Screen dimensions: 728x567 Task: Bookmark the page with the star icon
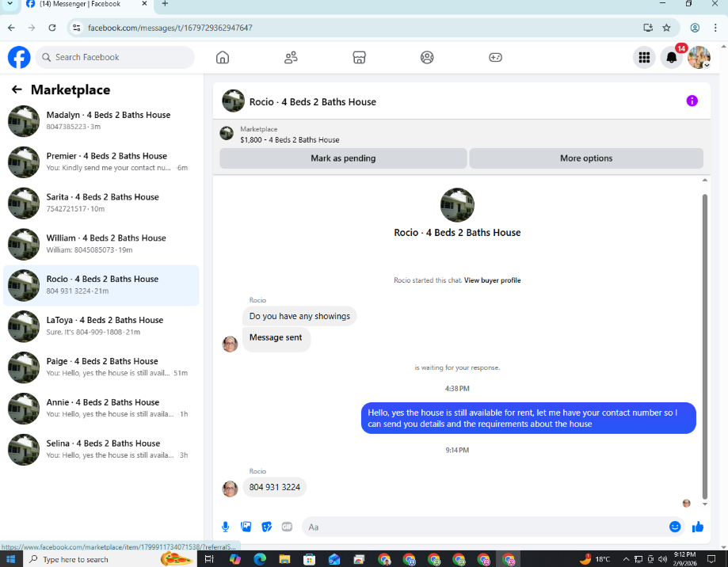tap(666, 28)
